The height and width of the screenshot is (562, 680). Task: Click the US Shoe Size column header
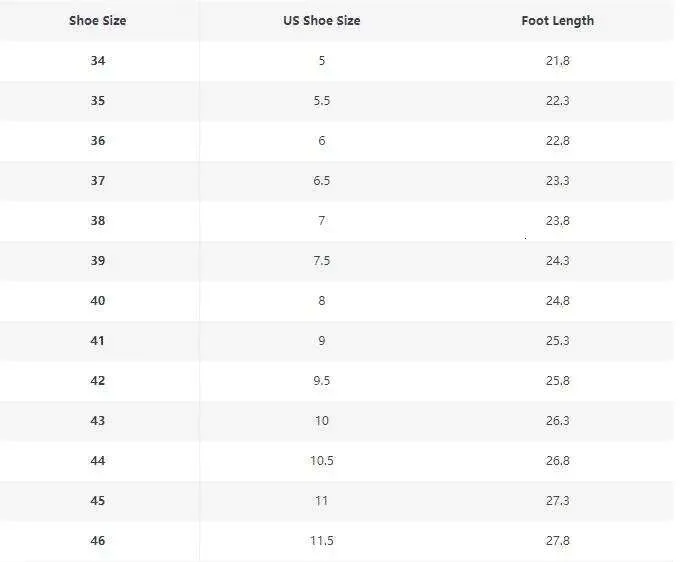(322, 20)
